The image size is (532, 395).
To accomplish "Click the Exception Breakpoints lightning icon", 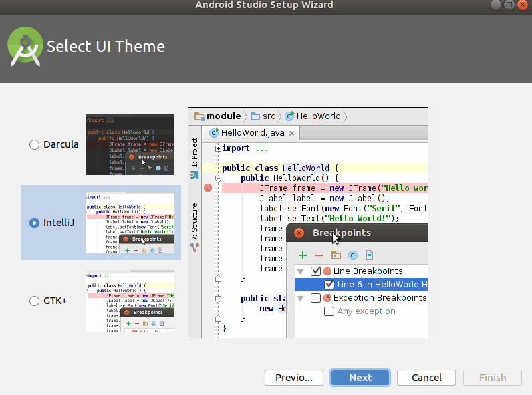I will click(327, 298).
